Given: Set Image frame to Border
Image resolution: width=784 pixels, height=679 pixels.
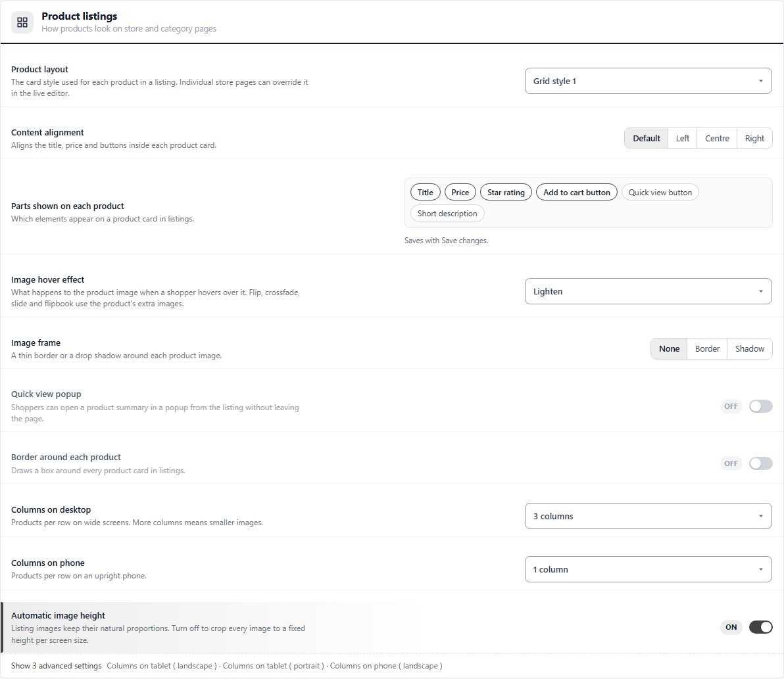Looking at the screenshot, I should 707,349.
